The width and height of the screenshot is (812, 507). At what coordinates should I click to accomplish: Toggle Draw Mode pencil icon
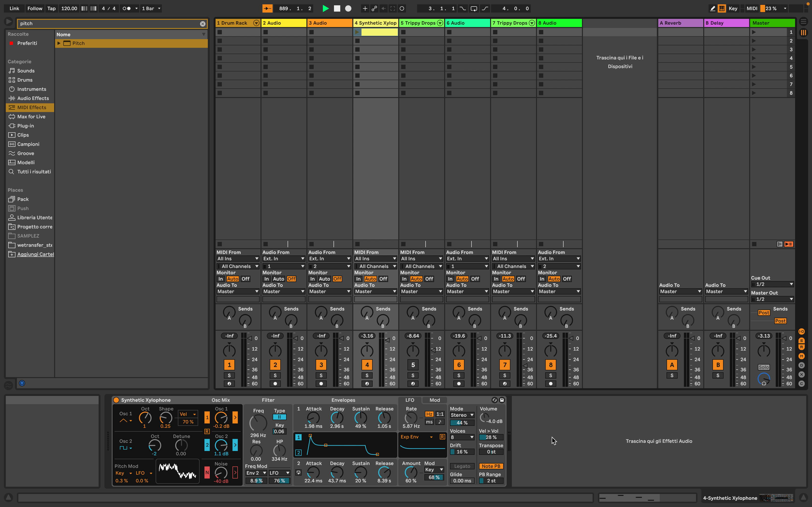[712, 8]
